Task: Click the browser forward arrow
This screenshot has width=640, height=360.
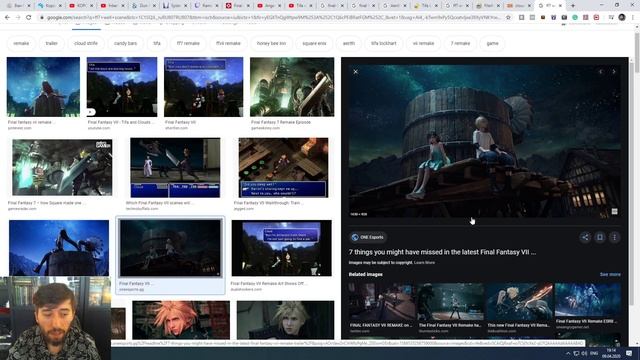Action: coord(18,18)
